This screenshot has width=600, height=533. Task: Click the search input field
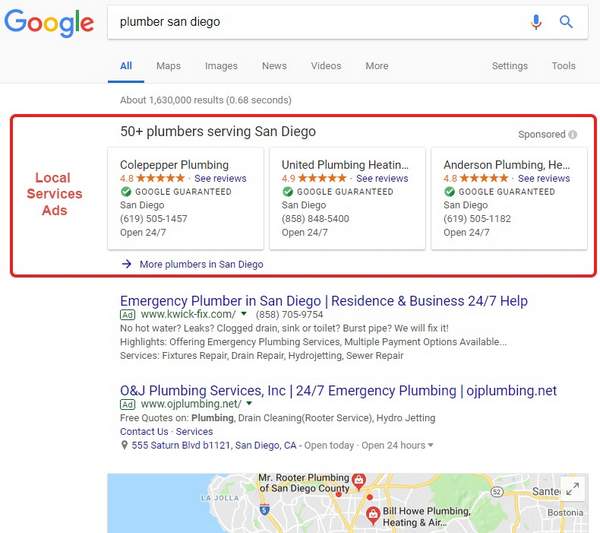pyautogui.click(x=320, y=22)
